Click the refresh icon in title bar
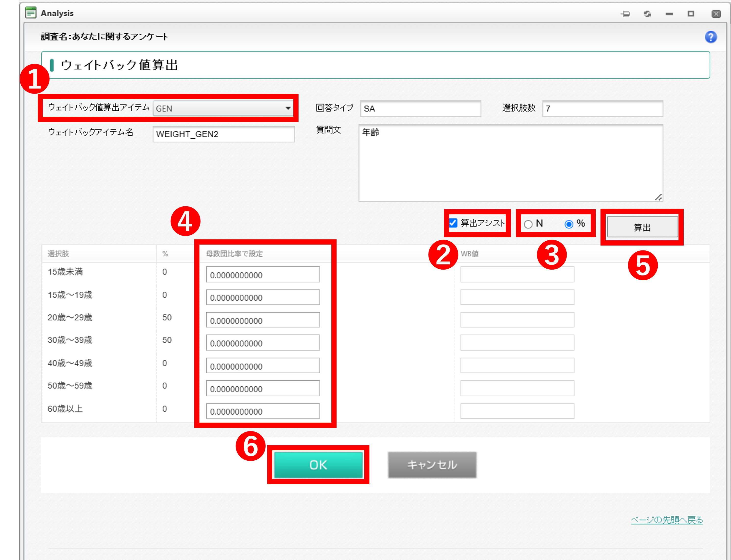The height and width of the screenshot is (560, 731). [647, 14]
